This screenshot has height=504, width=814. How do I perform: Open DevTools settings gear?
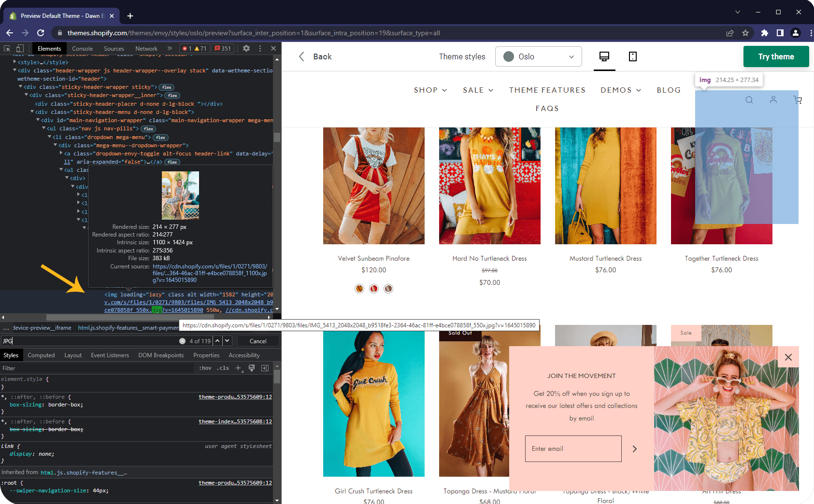[246, 48]
